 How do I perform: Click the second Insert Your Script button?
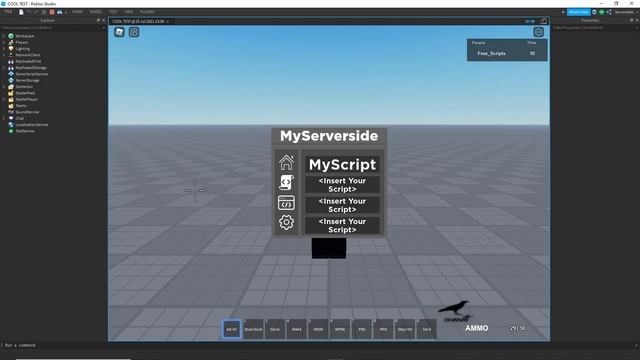point(342,205)
